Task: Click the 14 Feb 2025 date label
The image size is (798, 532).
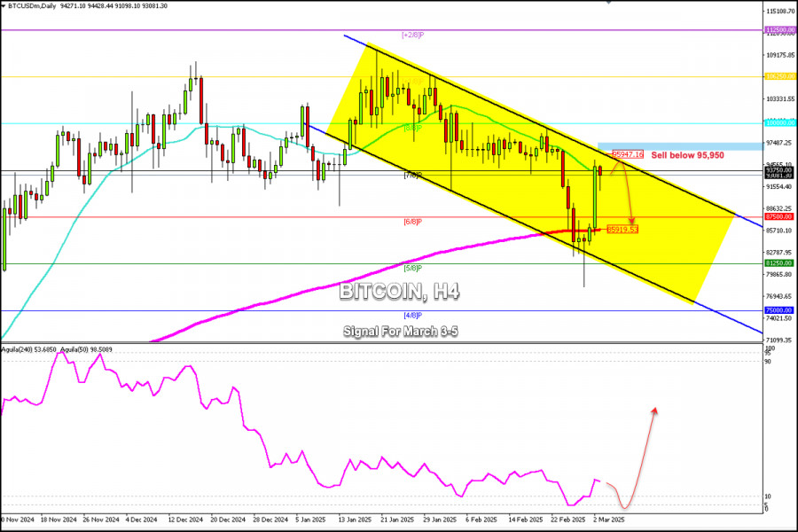Action: (x=525, y=520)
